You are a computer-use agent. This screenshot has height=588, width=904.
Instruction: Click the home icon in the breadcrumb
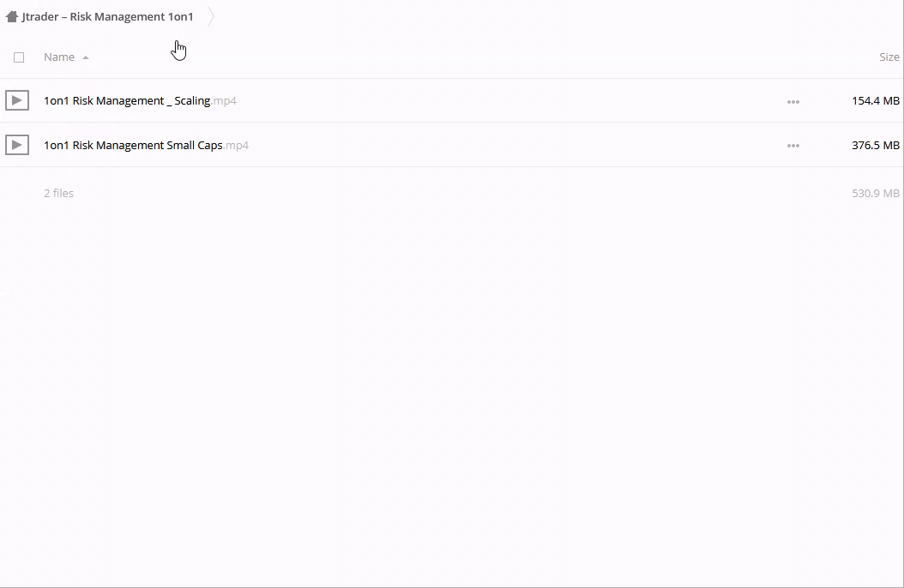coord(12,16)
